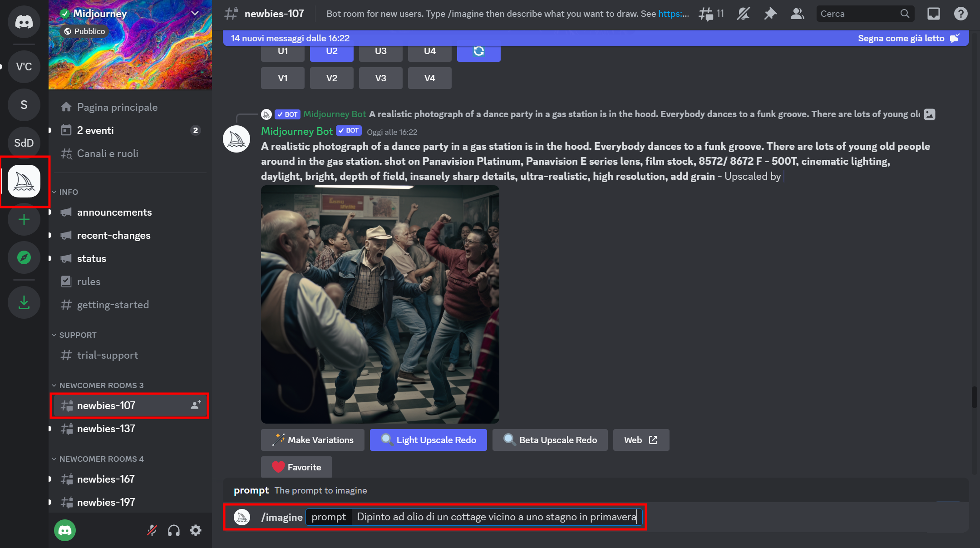Open Explore servers compass icon
The width and height of the screenshot is (980, 548).
pyautogui.click(x=24, y=258)
